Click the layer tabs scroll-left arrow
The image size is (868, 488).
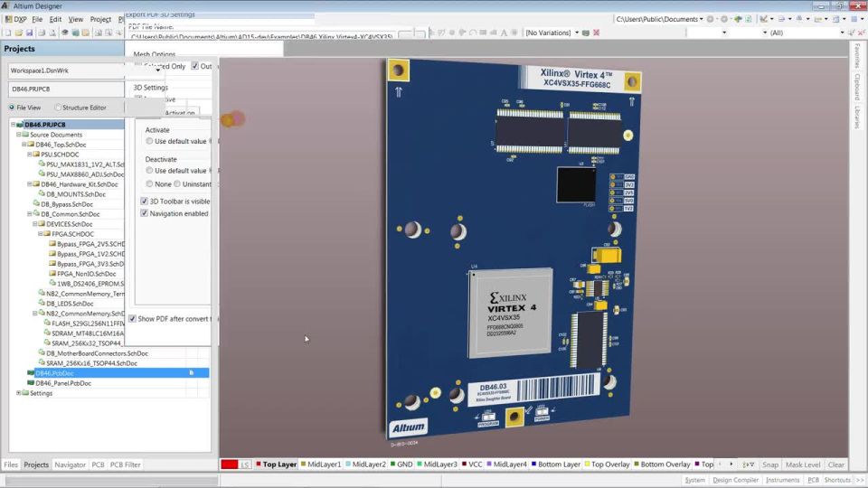[721, 465]
